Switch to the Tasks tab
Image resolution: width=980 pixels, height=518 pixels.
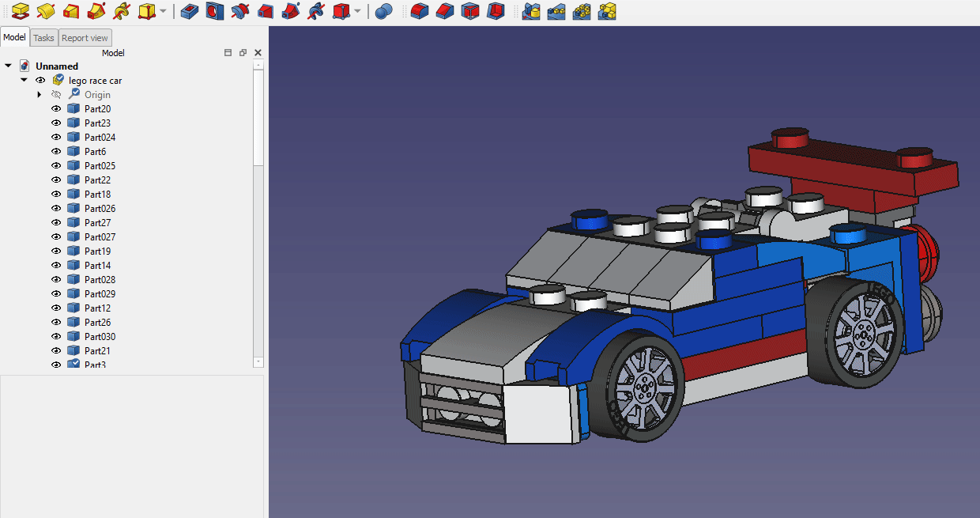click(x=44, y=38)
